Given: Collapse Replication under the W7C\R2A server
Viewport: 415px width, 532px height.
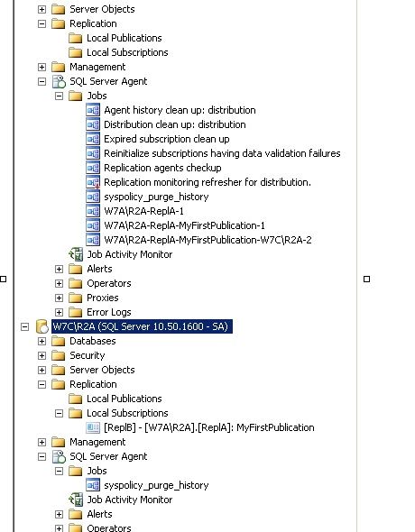Looking at the screenshot, I should [x=41, y=384].
